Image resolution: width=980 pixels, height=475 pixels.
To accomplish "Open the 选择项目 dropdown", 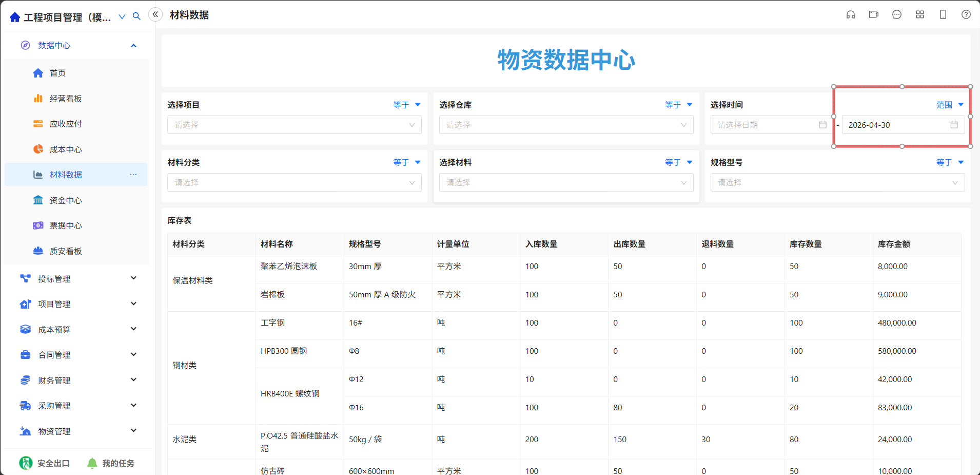I will point(295,125).
